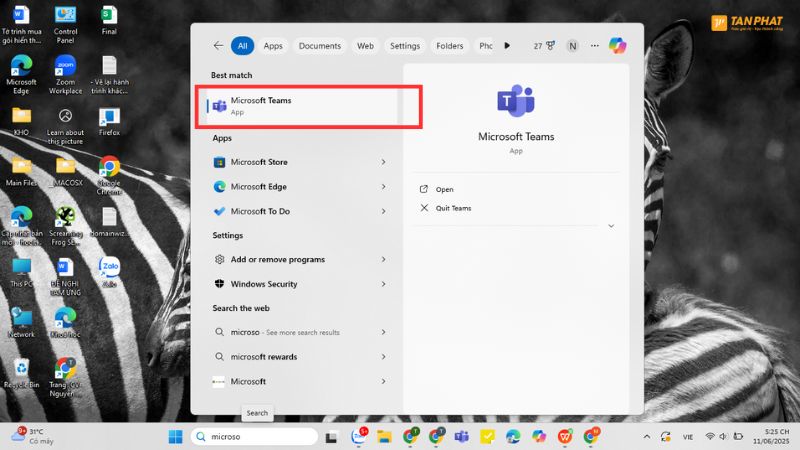Switch to the Apps filter tab
Image resolution: width=800 pixels, height=450 pixels.
point(273,46)
